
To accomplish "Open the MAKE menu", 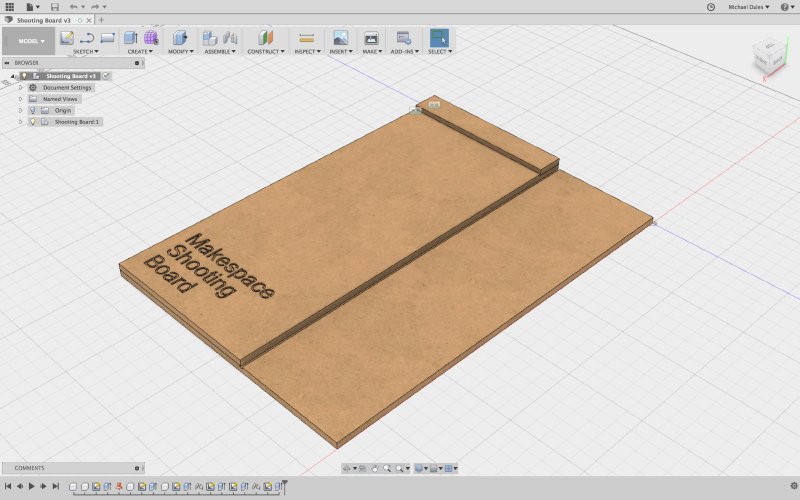I will (x=372, y=52).
